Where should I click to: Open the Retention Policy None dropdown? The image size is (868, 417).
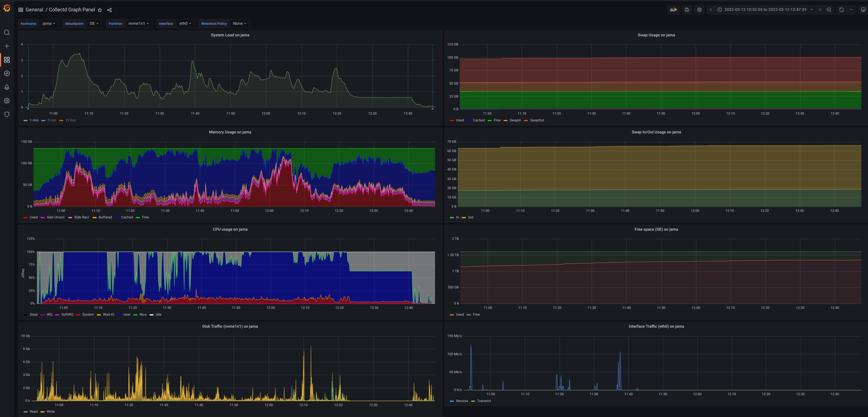[x=240, y=24]
